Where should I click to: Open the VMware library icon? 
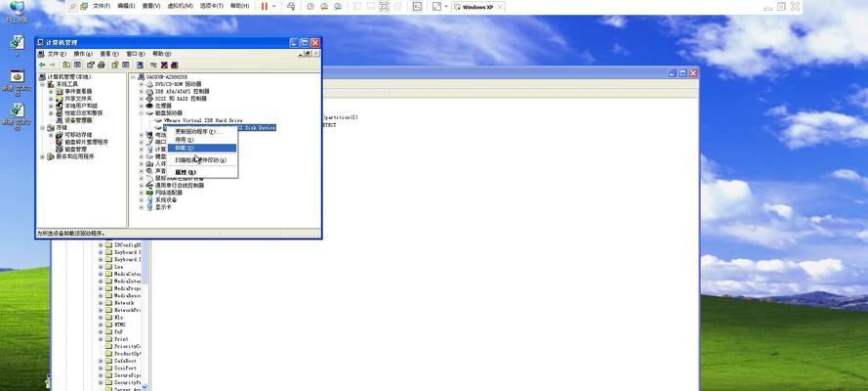[x=84, y=6]
